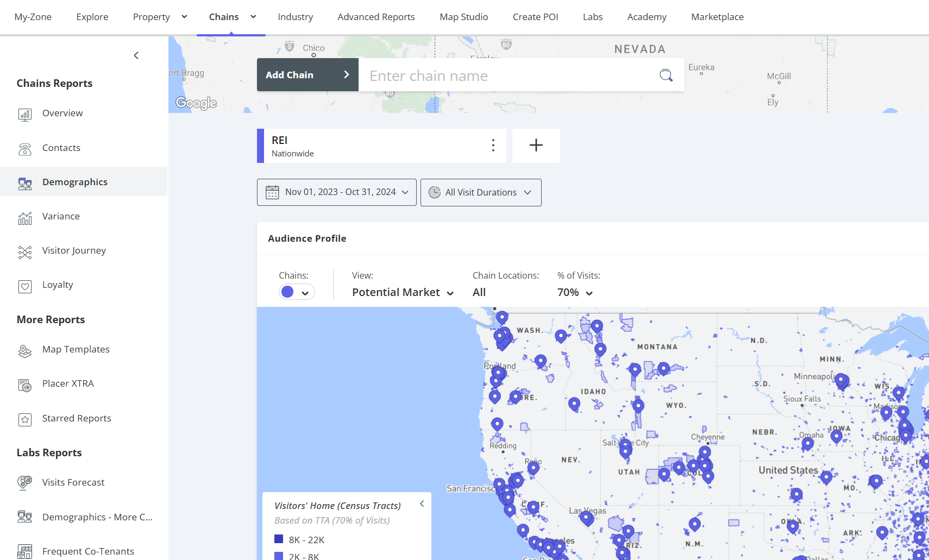Click the Loyalty heart icon
Viewport: 929px width, 560px height.
pos(25,286)
